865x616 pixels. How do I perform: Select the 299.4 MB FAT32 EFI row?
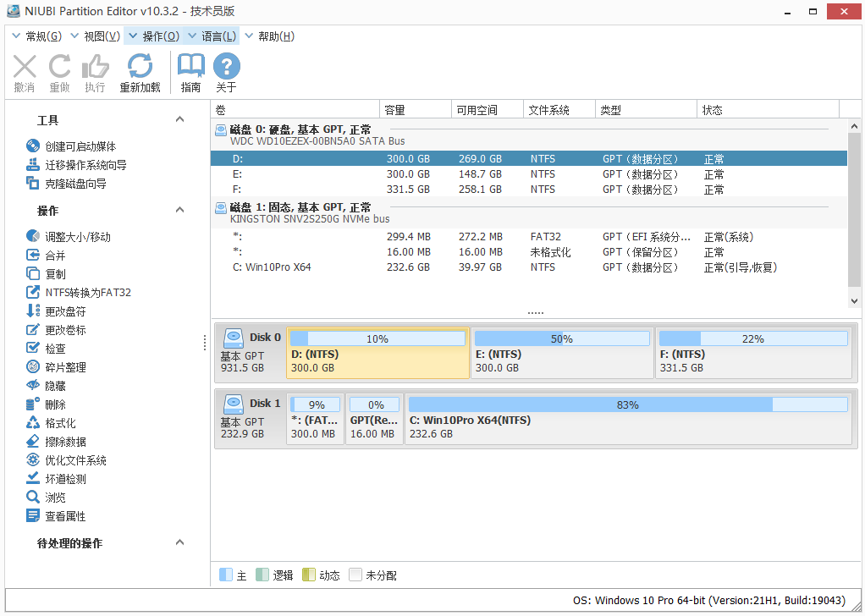(x=529, y=237)
